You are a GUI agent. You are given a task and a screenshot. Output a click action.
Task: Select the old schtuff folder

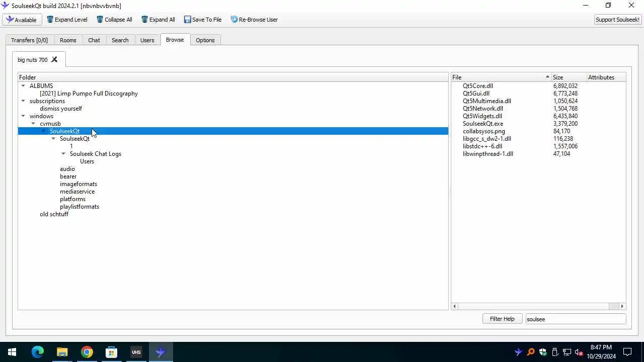coord(54,214)
